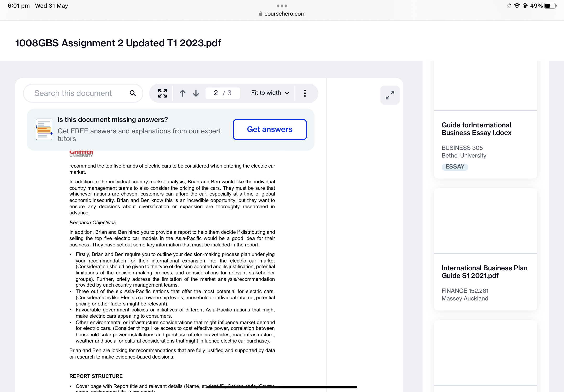564x392 pixels.
Task: Open the three-dot more options menu
Action: click(305, 93)
